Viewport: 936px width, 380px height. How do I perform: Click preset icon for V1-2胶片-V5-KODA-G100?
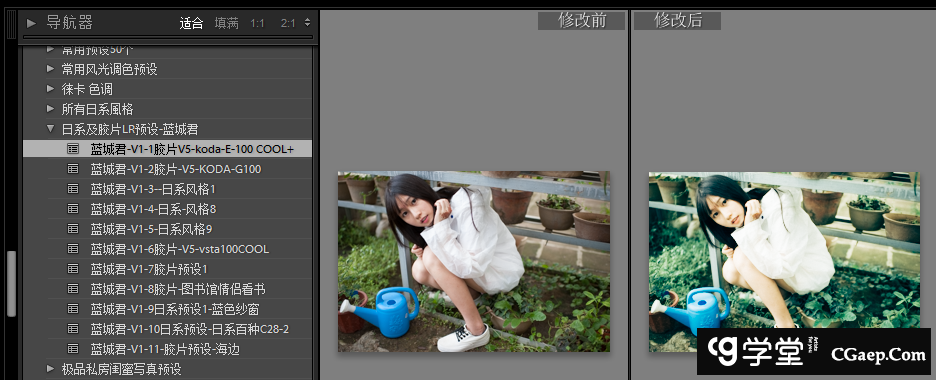coord(73,169)
